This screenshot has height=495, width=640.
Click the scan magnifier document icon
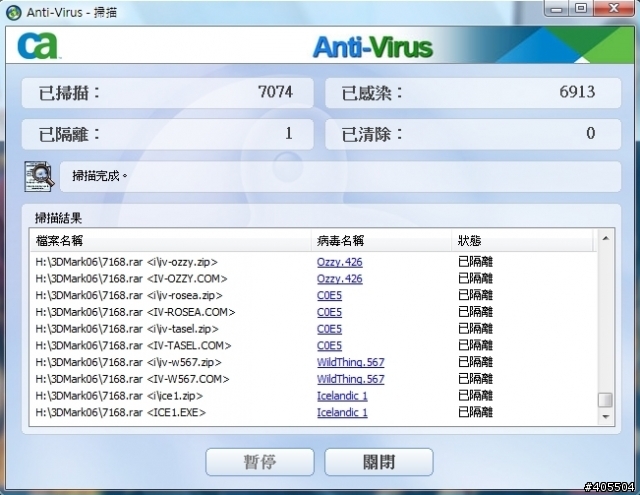(39, 176)
